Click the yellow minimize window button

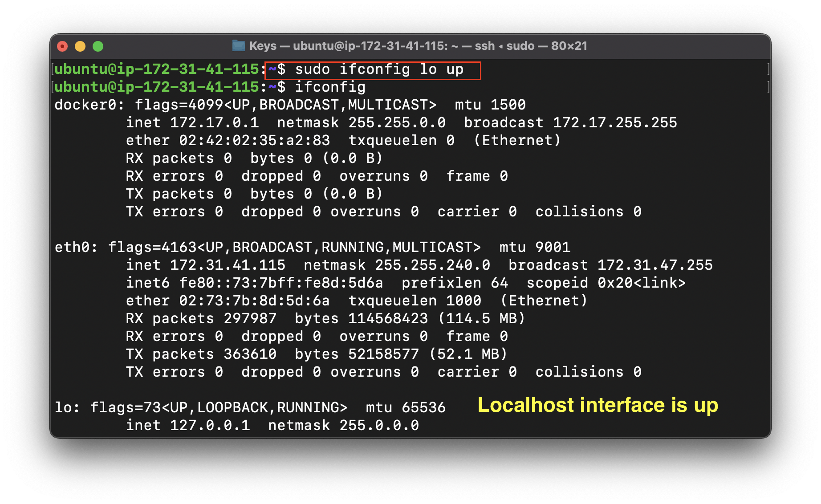80,46
